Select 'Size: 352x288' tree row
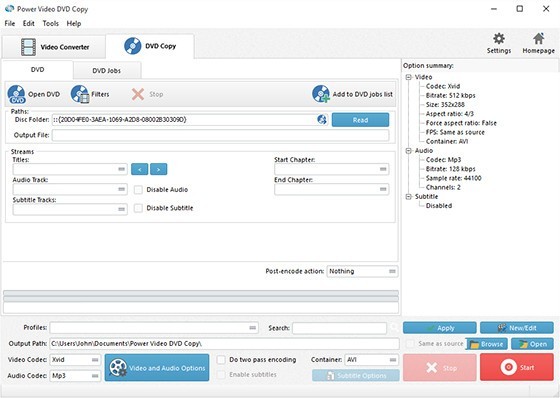This screenshot has height=398, width=560. (x=445, y=105)
